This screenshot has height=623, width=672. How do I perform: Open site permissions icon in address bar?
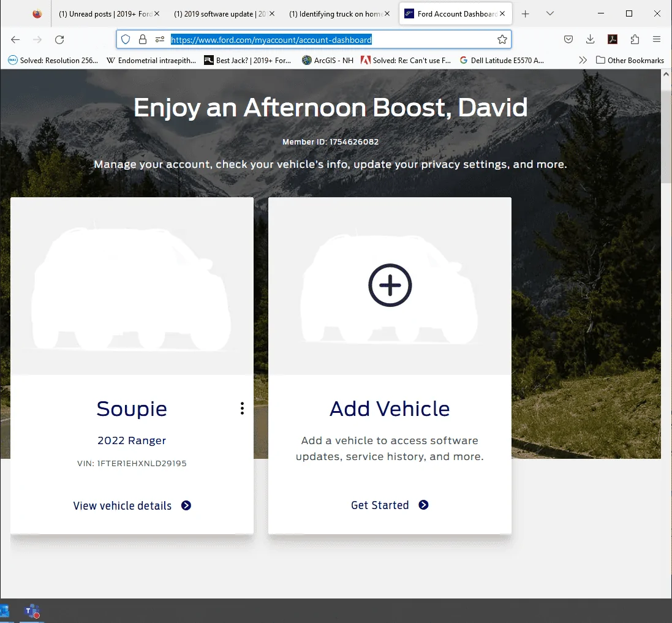[160, 39]
